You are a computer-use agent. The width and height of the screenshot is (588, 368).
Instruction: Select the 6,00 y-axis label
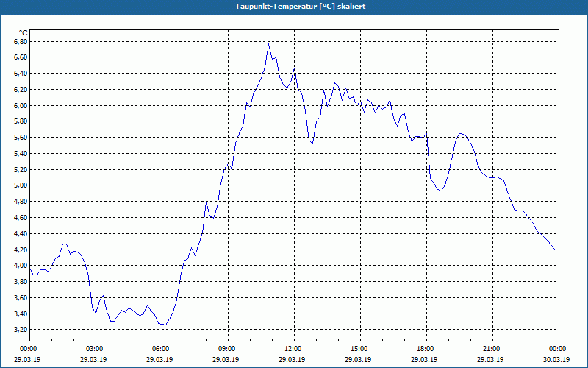tap(21, 105)
